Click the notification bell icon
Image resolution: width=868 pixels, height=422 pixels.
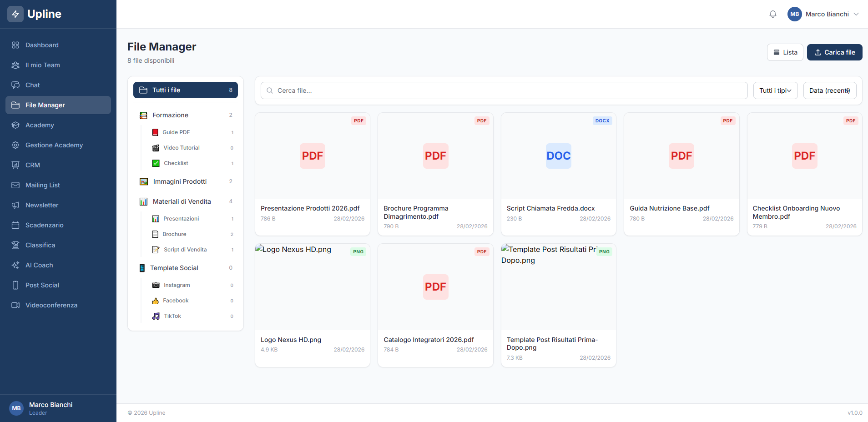772,14
